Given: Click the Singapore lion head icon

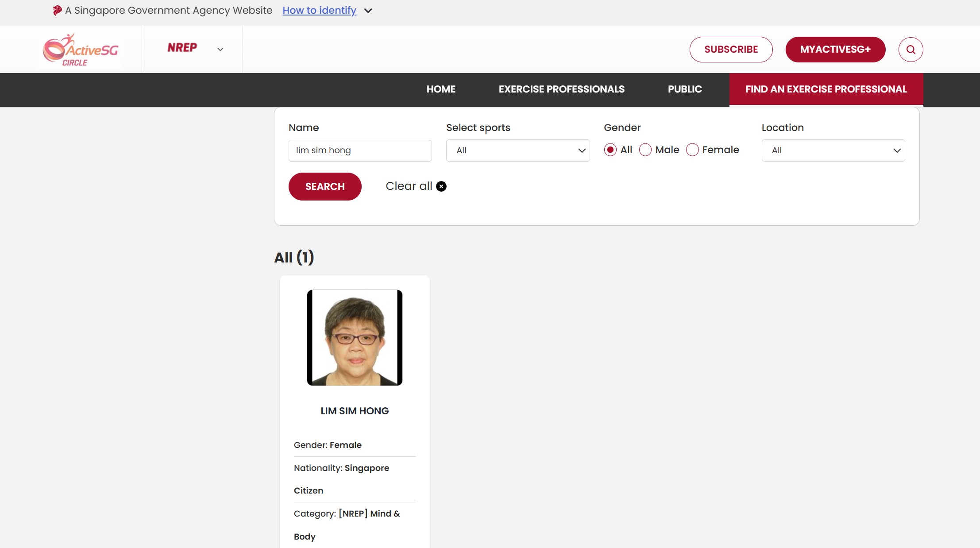Looking at the screenshot, I should 57,10.
